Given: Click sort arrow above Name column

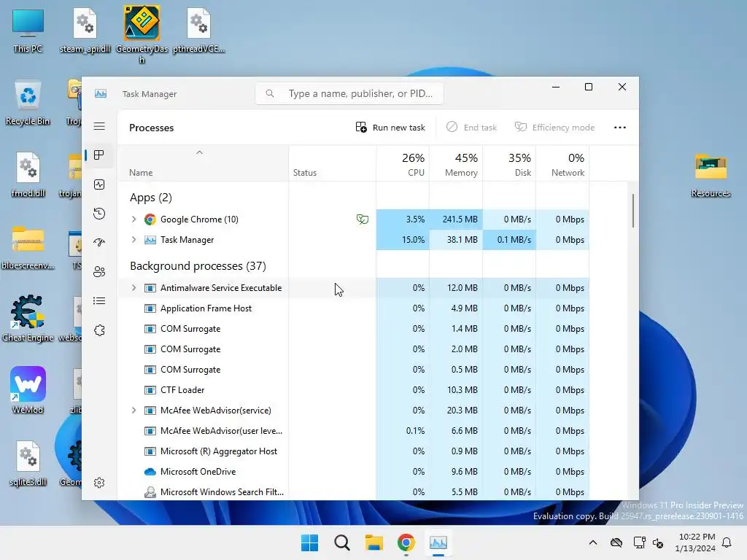Looking at the screenshot, I should click(x=200, y=152).
